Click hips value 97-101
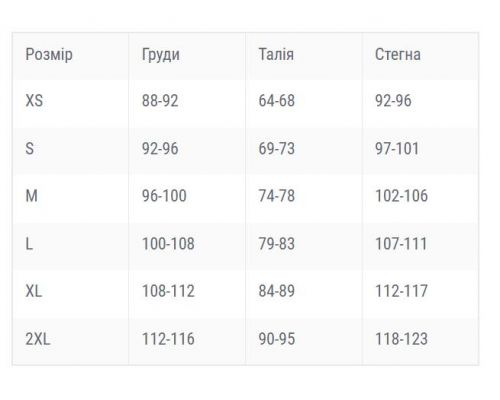Screen dimensions: 500x400 (397, 148)
